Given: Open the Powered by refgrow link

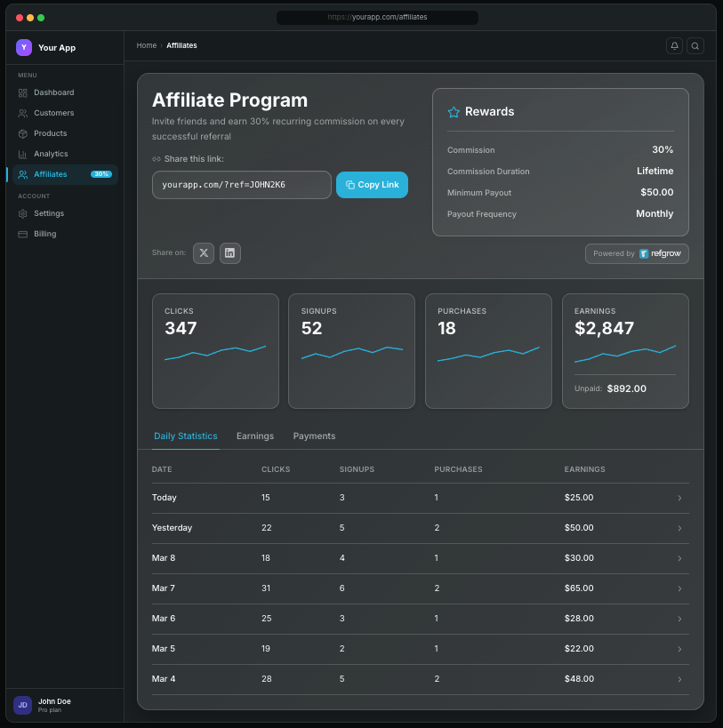Looking at the screenshot, I should tap(637, 253).
